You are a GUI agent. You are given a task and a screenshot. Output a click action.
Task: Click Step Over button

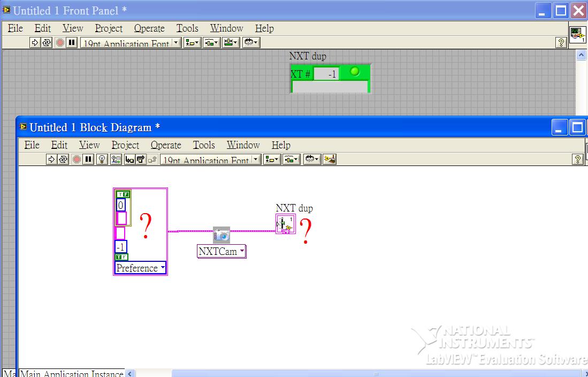(x=141, y=159)
